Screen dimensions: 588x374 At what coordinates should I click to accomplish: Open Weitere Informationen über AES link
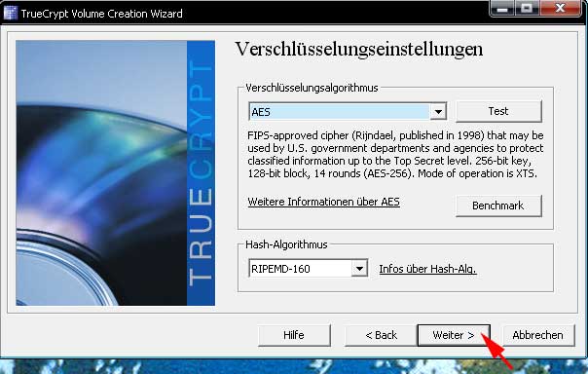point(323,202)
